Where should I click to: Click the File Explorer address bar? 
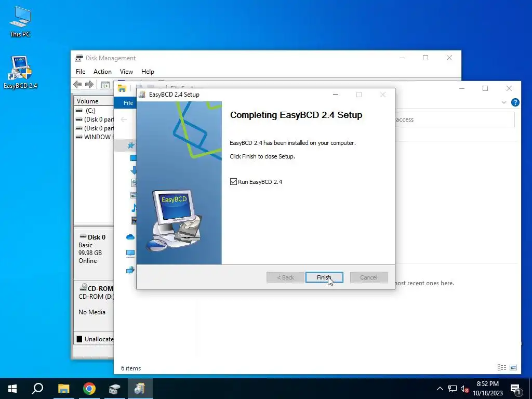pos(455,119)
